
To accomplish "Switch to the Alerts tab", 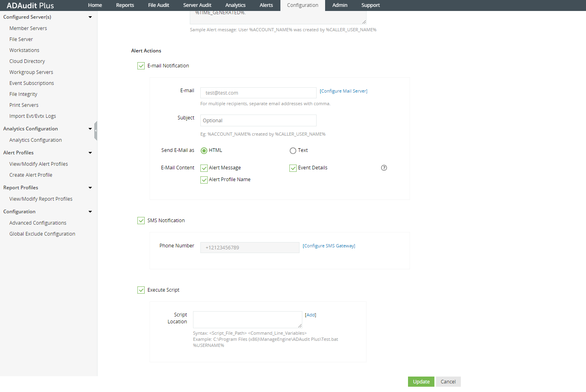I will 266,5.
